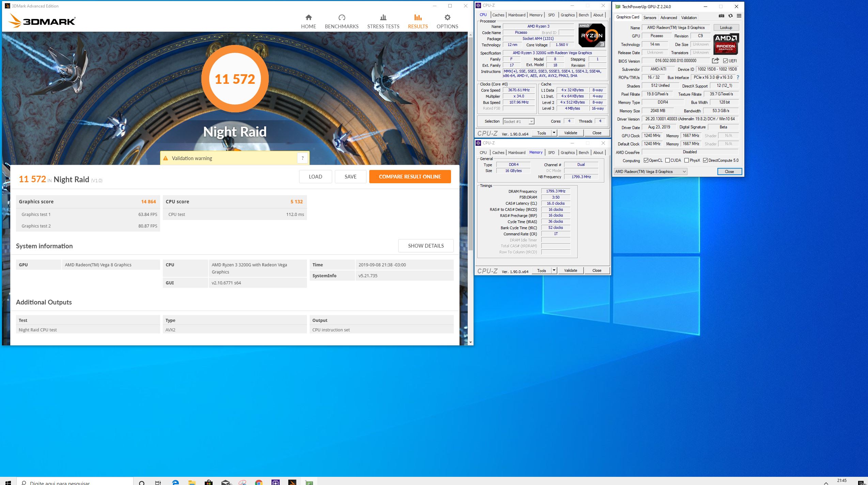Viewport: 868px width, 485px height.
Task: Click Validate in top CPU-Z window
Action: pyautogui.click(x=571, y=133)
